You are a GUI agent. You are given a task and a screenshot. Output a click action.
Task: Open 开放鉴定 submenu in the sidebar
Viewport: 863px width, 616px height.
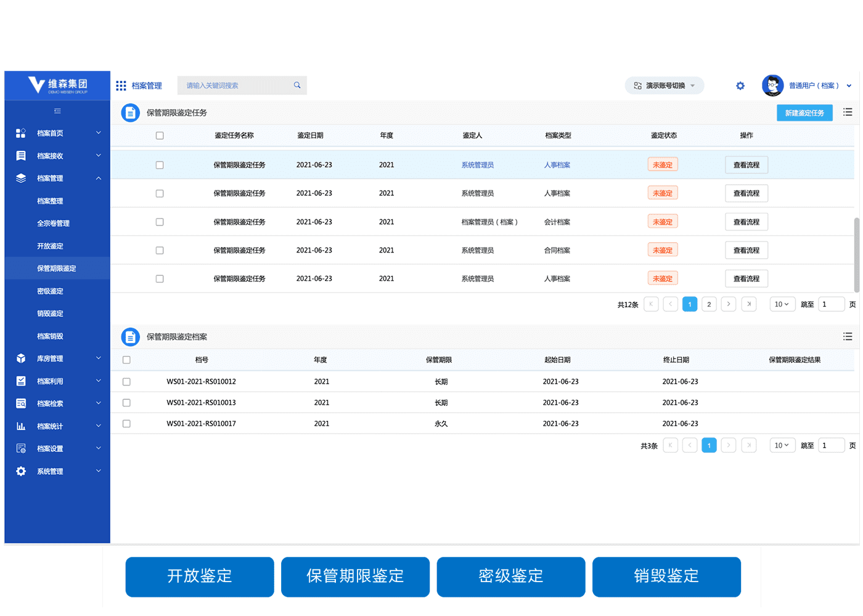[50, 246]
